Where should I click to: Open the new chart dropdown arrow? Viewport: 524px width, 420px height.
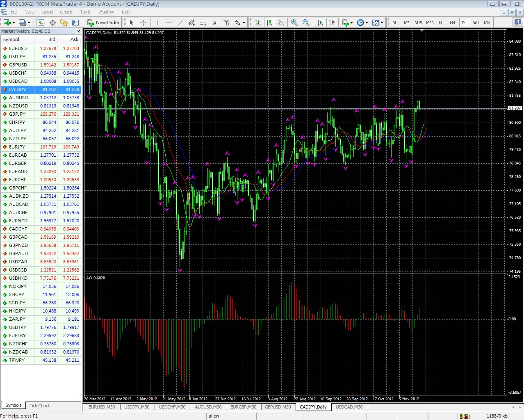[14, 23]
